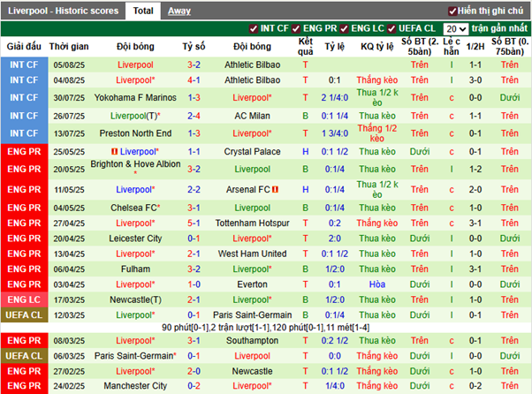Open Fulham team link
The image size is (532, 394).
135,269
